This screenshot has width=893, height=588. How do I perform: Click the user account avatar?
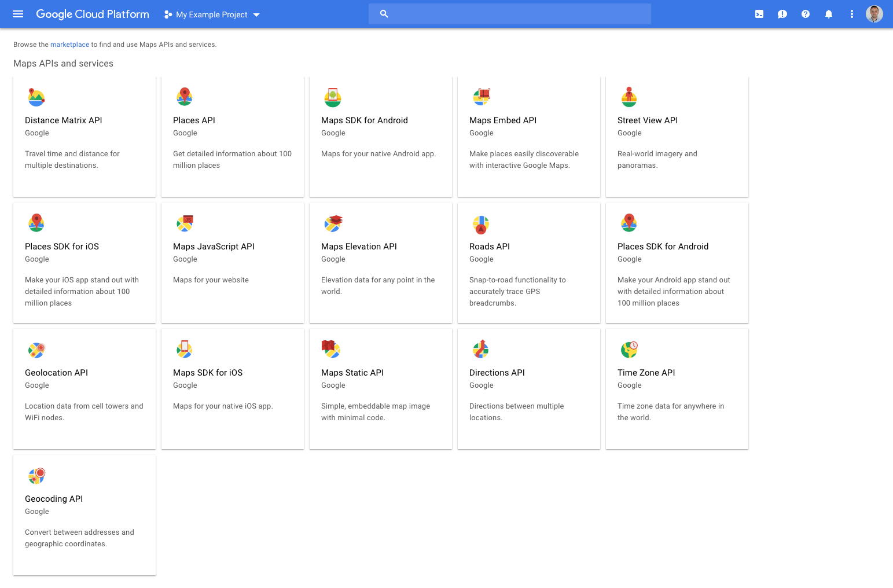pos(874,14)
